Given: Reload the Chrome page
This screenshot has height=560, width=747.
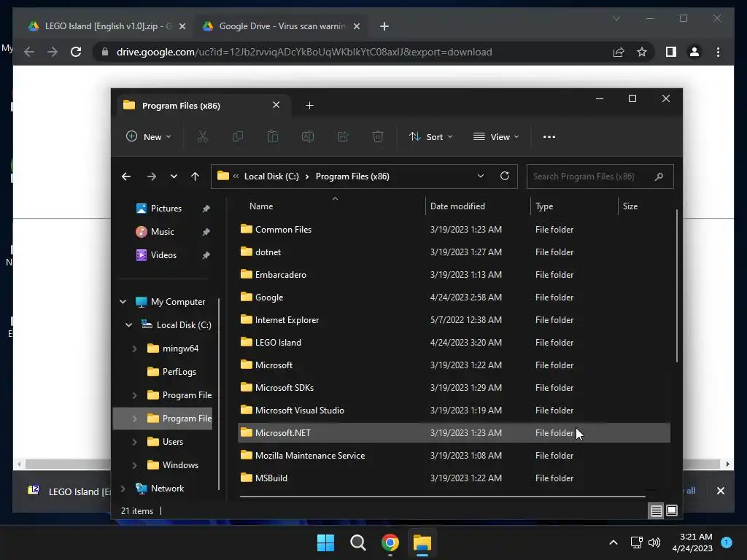Looking at the screenshot, I should pyautogui.click(x=76, y=52).
